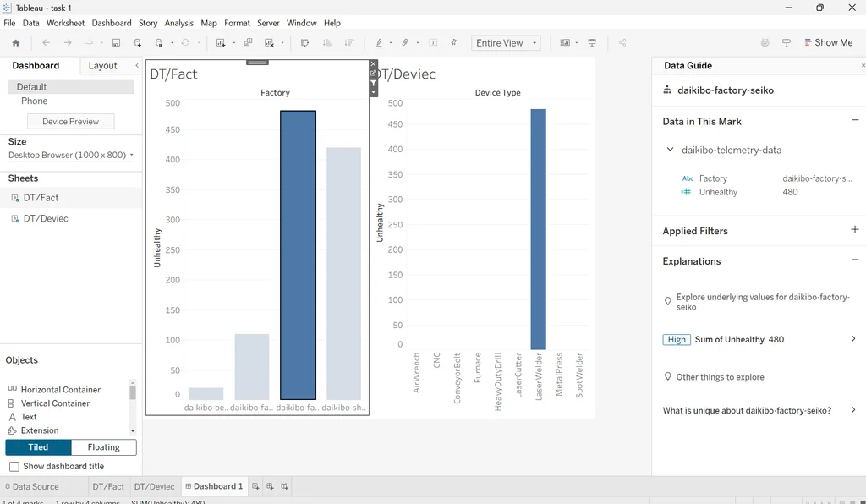Click the highlight pen icon

[x=379, y=42]
